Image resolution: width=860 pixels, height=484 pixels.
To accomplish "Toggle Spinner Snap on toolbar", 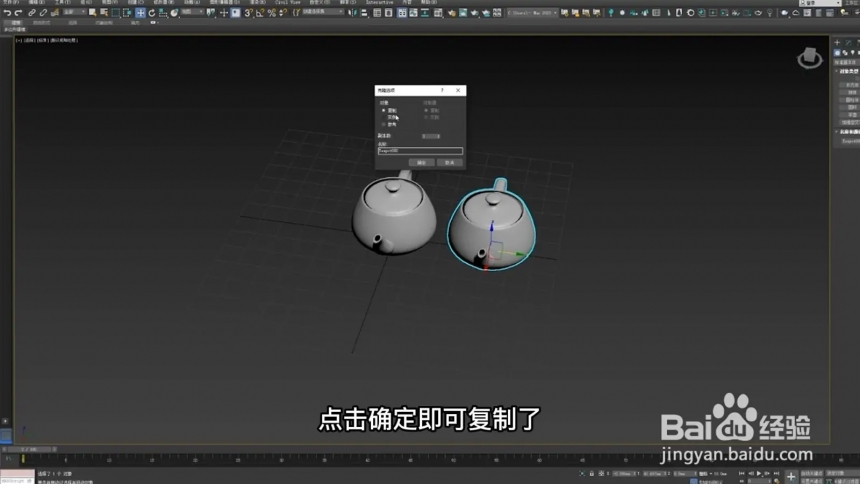I will pos(283,13).
